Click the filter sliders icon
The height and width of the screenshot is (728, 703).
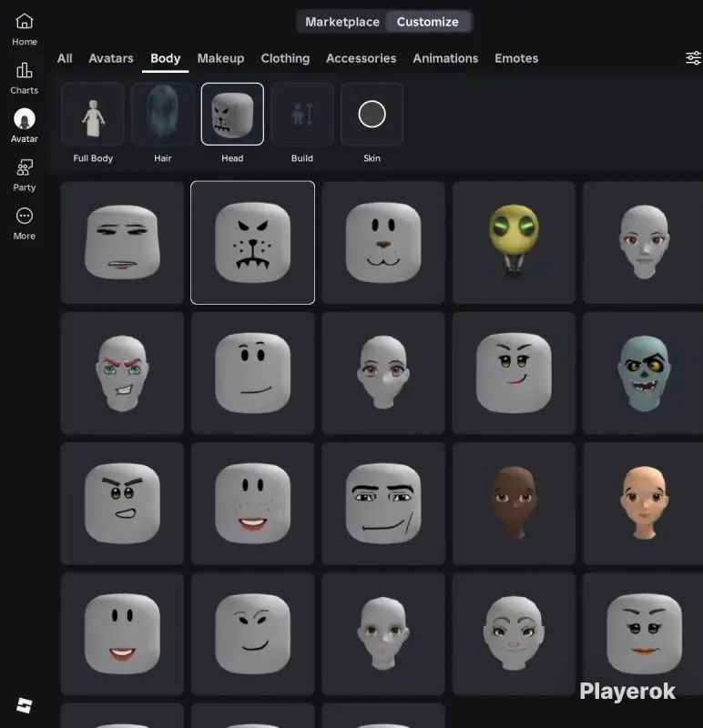pos(693,58)
